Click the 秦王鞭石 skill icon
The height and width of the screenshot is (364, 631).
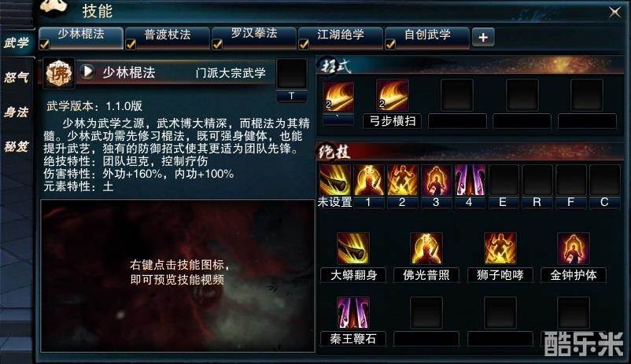[x=353, y=313]
